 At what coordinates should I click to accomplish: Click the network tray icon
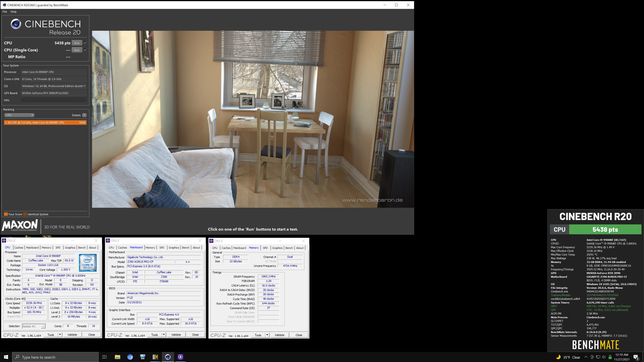pos(598,357)
